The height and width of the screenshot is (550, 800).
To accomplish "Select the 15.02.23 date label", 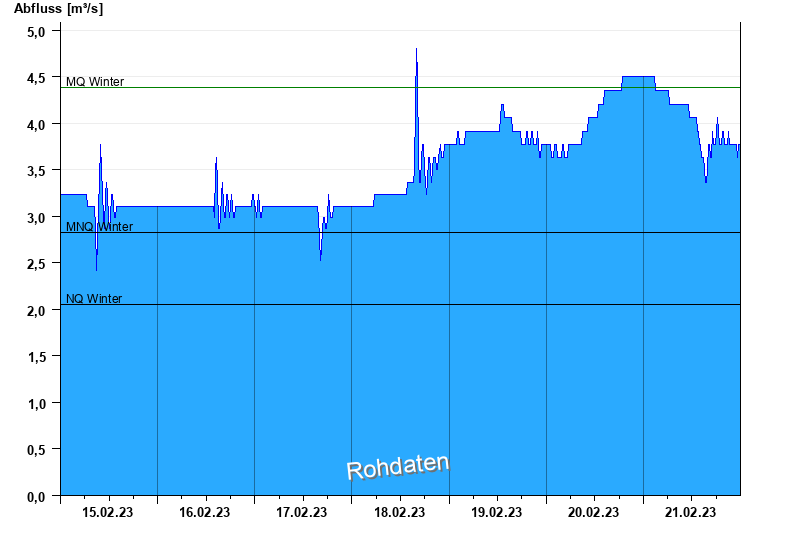I will click(x=107, y=512).
